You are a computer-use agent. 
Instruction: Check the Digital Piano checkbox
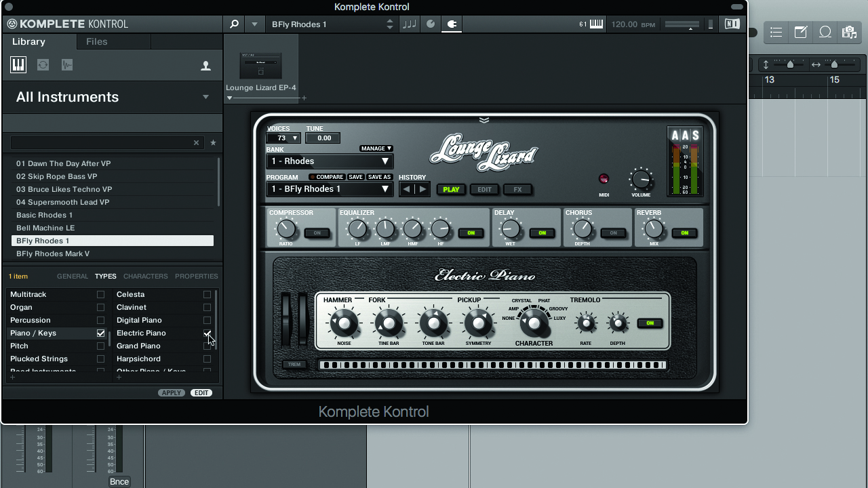tap(207, 321)
